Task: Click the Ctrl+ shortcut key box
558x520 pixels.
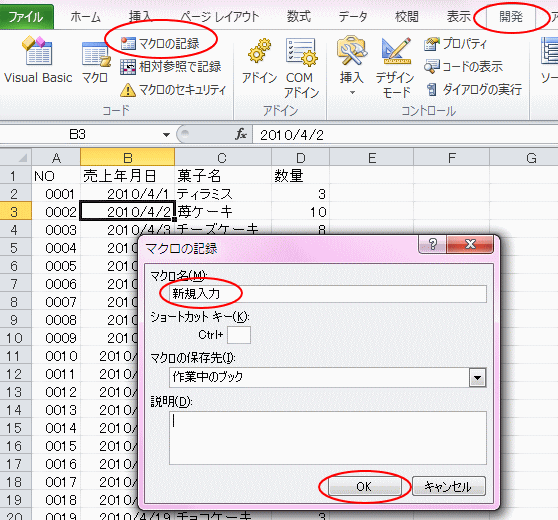Action: click(239, 335)
